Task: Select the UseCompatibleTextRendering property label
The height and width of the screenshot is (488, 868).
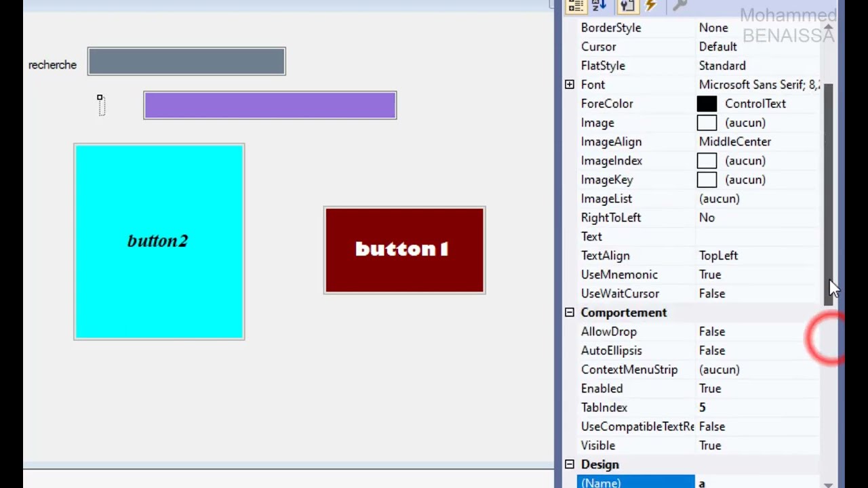Action: pyautogui.click(x=637, y=426)
